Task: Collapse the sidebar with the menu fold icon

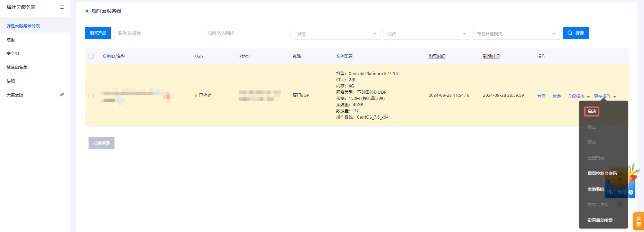Action: click(x=62, y=7)
